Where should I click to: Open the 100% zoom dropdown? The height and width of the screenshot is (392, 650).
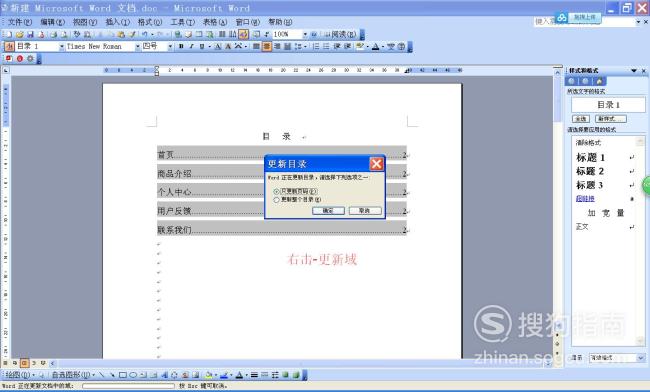(305, 34)
